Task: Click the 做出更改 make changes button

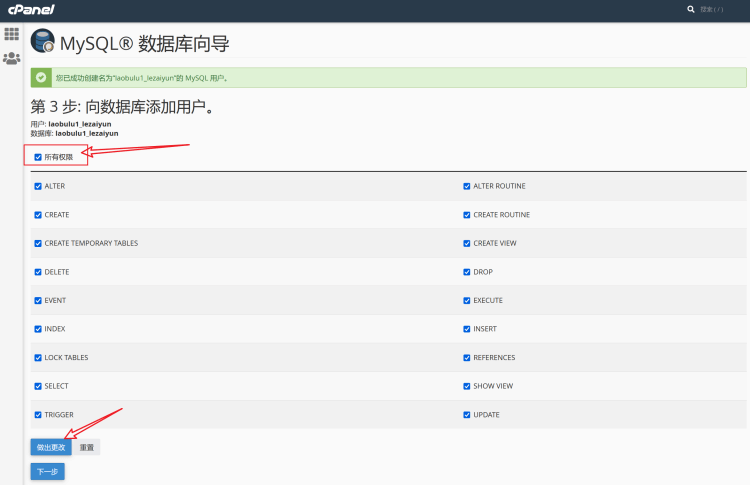Action: pyautogui.click(x=51, y=447)
